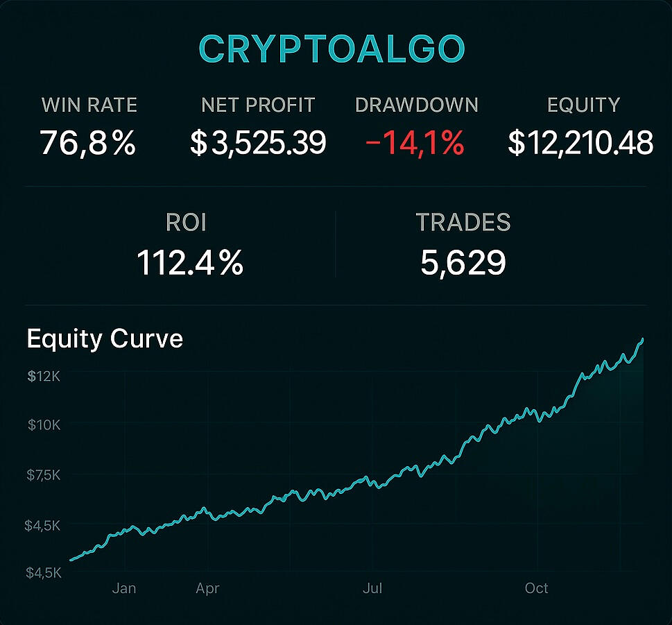The width and height of the screenshot is (672, 625).
Task: Select the ROI label
Action: (x=187, y=223)
